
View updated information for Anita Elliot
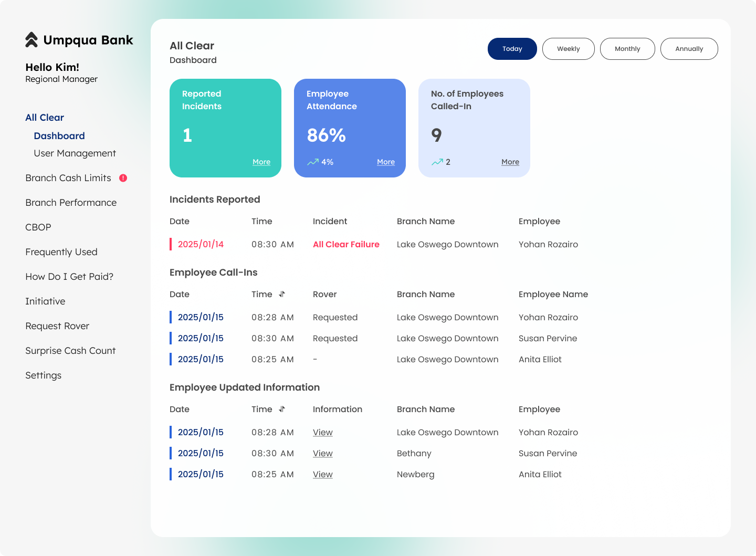(322, 474)
